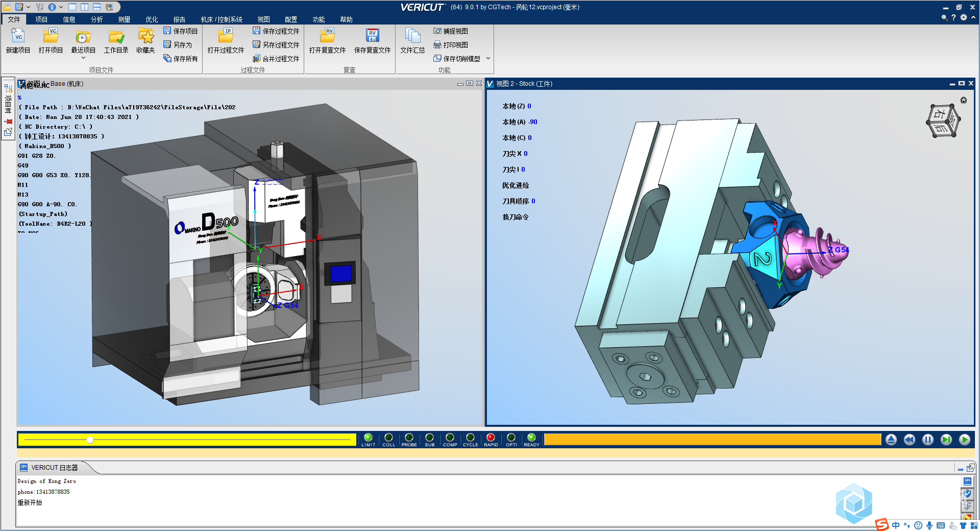Open the 帮助 ribbon tab
This screenshot has width=980, height=531.
pyautogui.click(x=346, y=19)
